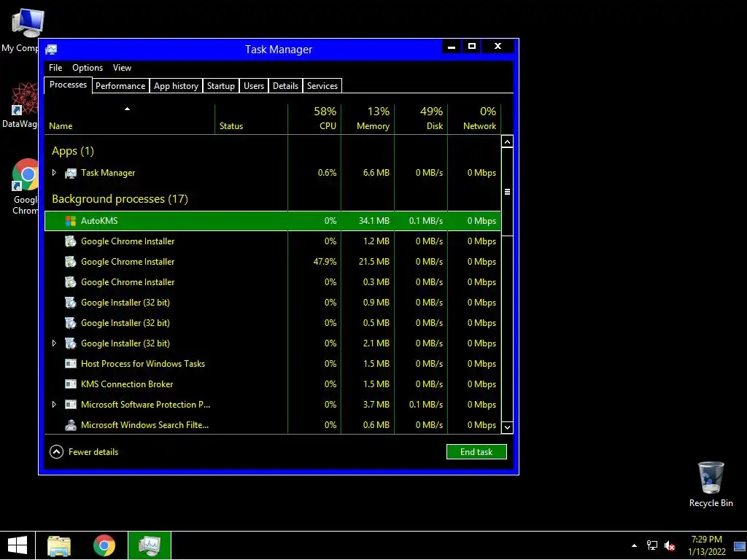Select the Processes tab
Screen dimensions: 747x560
(68, 85)
